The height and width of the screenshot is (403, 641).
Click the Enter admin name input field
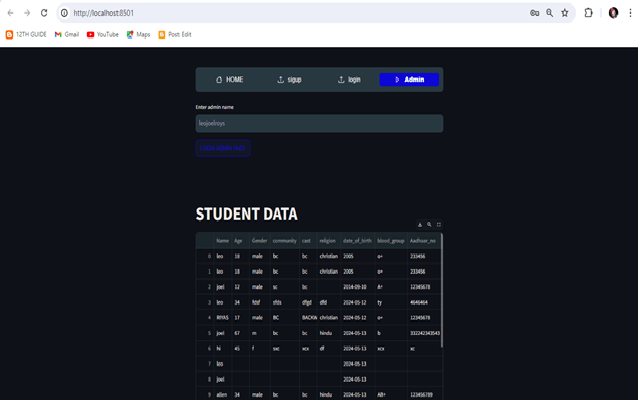click(x=319, y=123)
